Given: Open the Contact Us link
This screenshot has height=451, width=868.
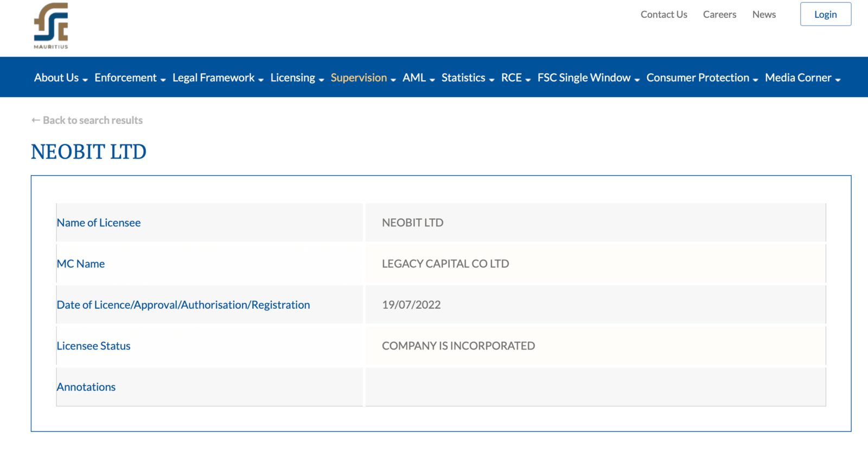Looking at the screenshot, I should (664, 15).
